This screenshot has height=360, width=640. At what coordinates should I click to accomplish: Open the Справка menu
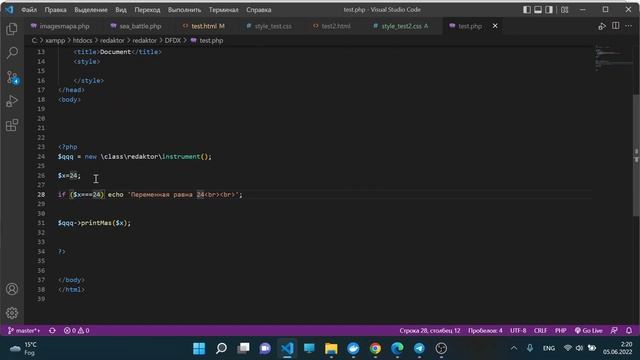tap(258, 10)
